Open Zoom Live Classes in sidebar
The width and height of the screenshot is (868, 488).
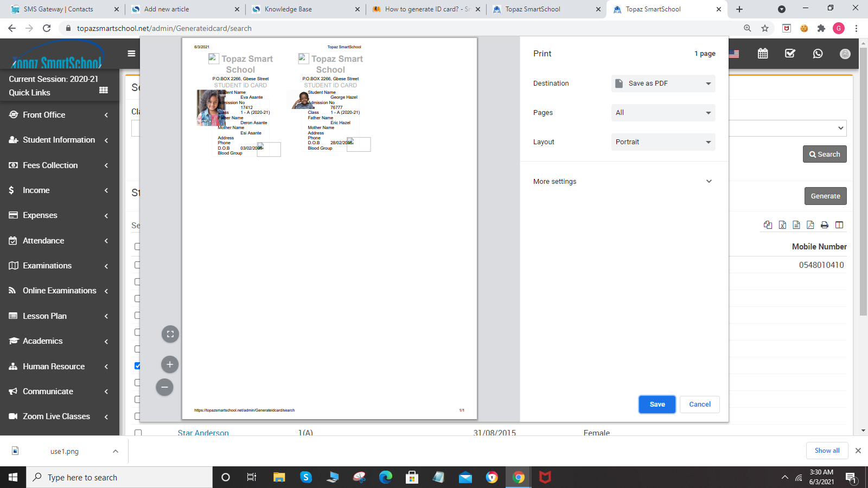[x=59, y=416]
